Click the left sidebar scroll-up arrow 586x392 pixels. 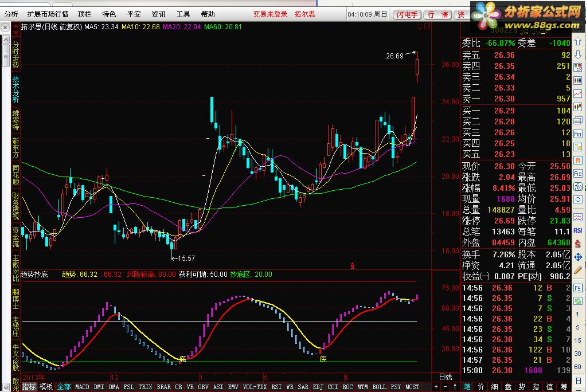[x=6, y=40]
